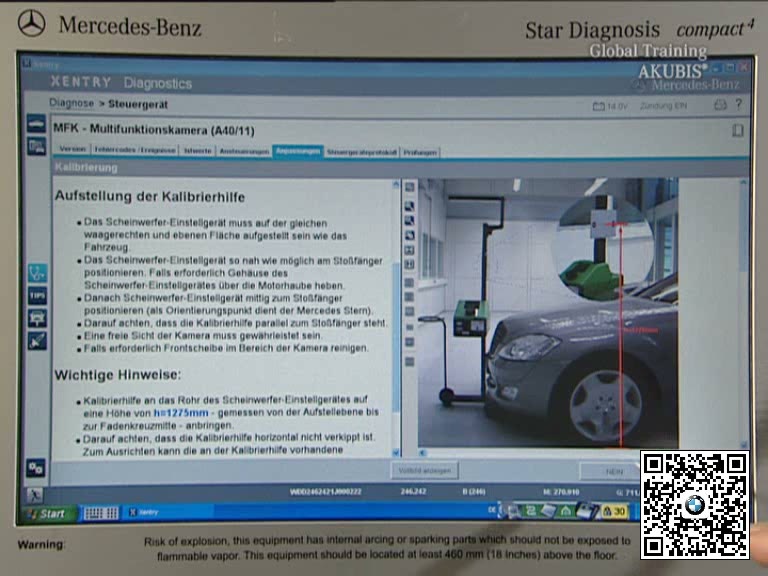This screenshot has width=768, height=576.
Task: Open the stethoscope diagnosis sidebar icon
Action: [38, 273]
